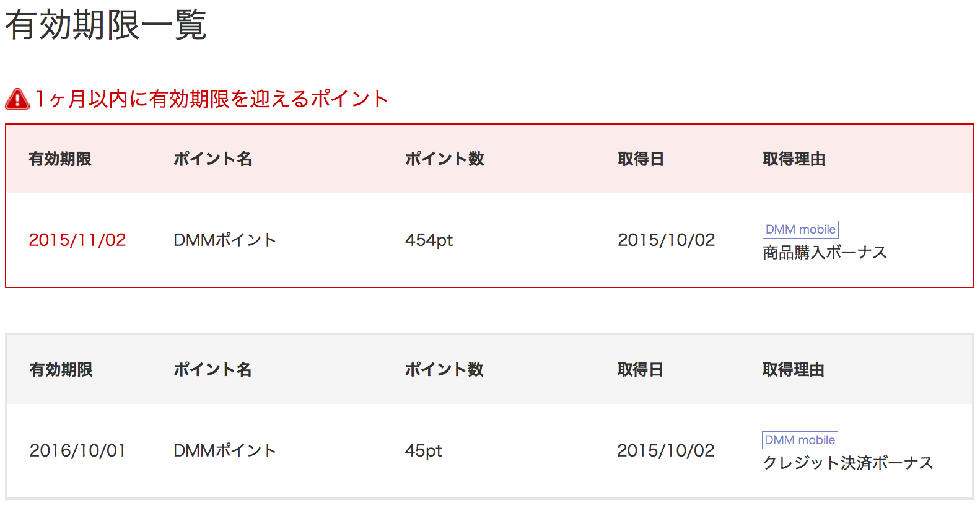
Task: Select the red 2015/11/02 expiry date
Action: pyautogui.click(x=77, y=240)
